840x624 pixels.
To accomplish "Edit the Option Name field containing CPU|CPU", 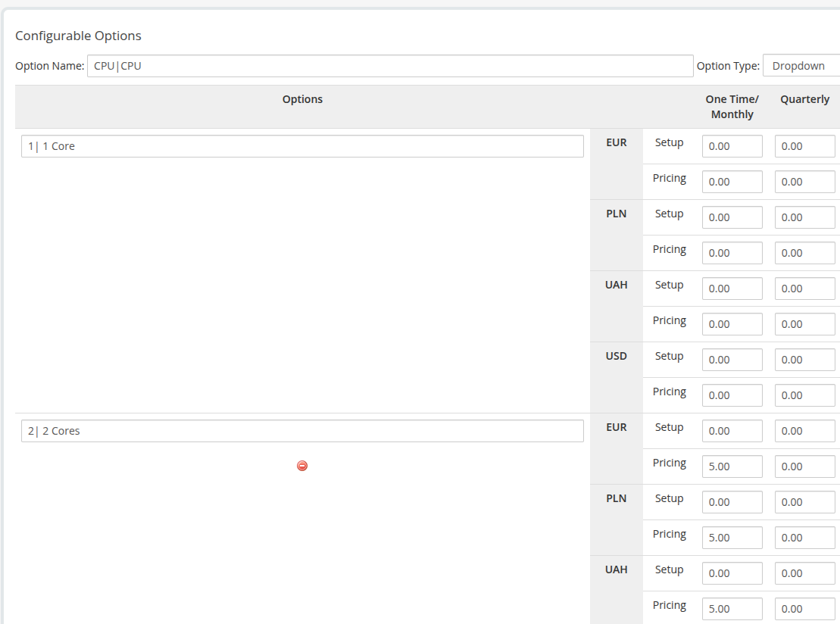I will [390, 66].
